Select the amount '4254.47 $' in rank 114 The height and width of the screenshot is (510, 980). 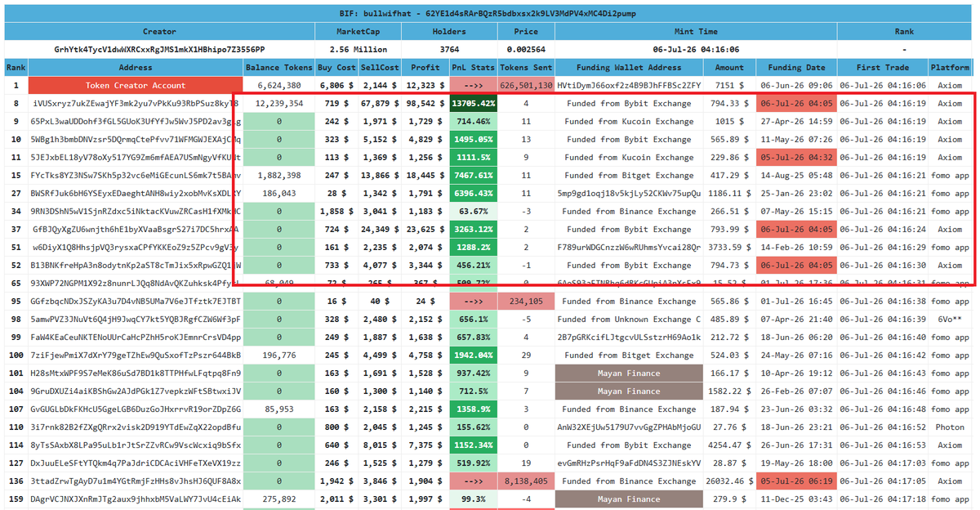pyautogui.click(x=729, y=445)
